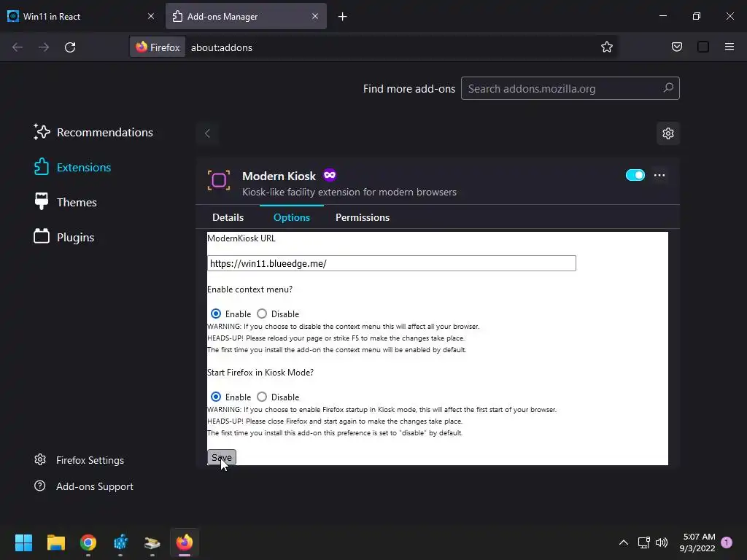Bookmark this page with the star icon
The image size is (747, 560).
(606, 47)
